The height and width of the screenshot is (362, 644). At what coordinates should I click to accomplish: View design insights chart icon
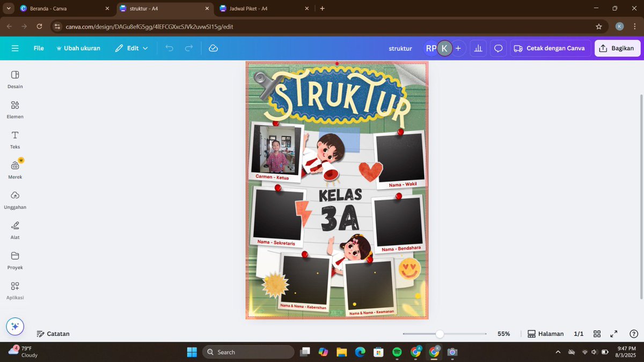[478, 48]
